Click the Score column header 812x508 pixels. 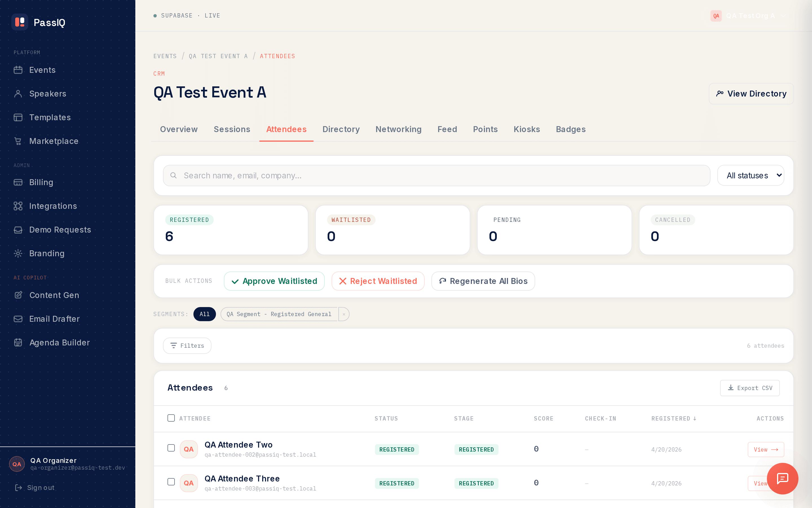tap(544, 418)
